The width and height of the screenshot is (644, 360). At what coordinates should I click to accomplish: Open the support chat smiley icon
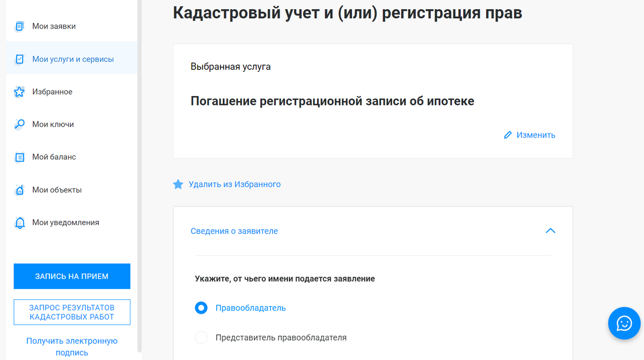[x=624, y=323]
